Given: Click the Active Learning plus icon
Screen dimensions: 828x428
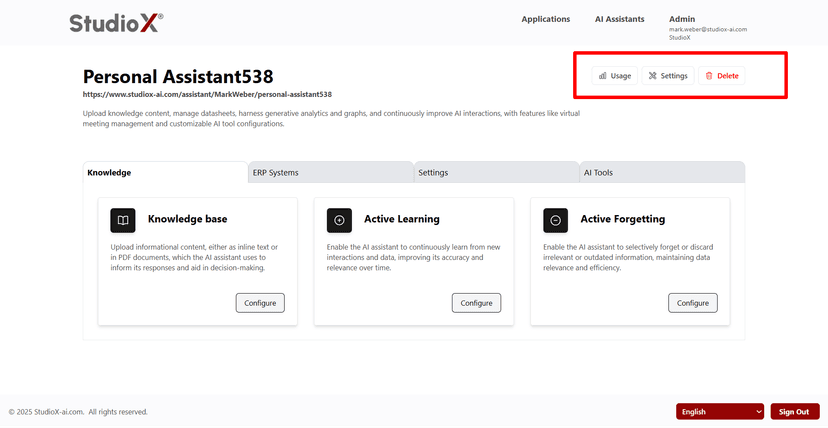Looking at the screenshot, I should (x=339, y=220).
